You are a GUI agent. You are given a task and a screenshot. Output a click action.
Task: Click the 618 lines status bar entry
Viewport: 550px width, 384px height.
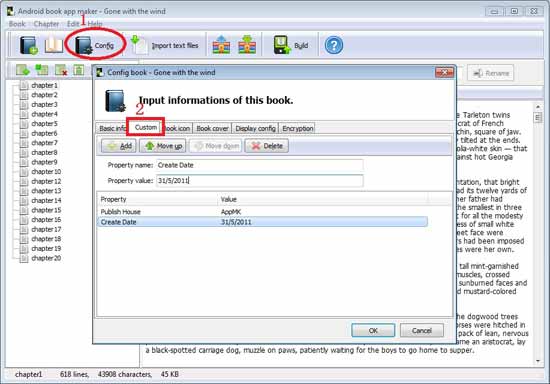click(74, 375)
